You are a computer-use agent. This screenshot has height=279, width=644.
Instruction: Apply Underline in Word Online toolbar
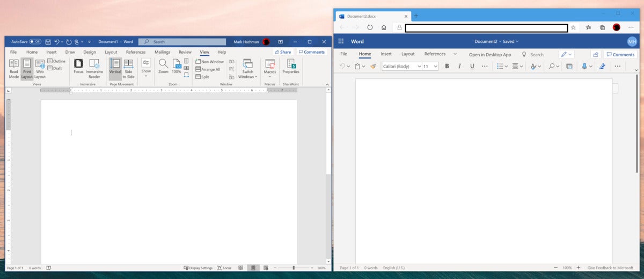(472, 66)
